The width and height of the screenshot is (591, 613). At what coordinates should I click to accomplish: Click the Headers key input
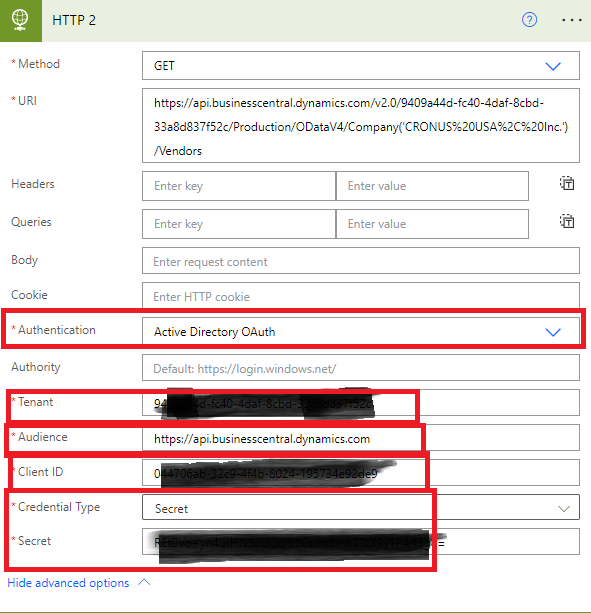[239, 186]
